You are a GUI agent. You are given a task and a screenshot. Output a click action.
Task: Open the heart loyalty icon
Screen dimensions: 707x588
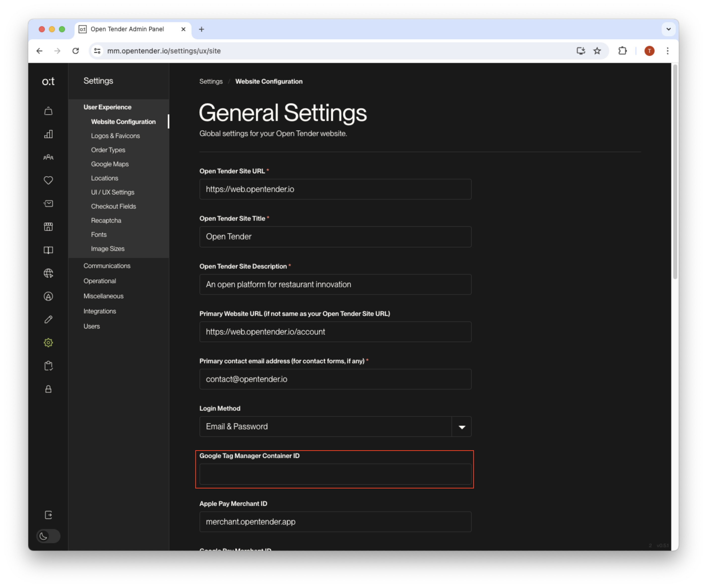click(48, 180)
